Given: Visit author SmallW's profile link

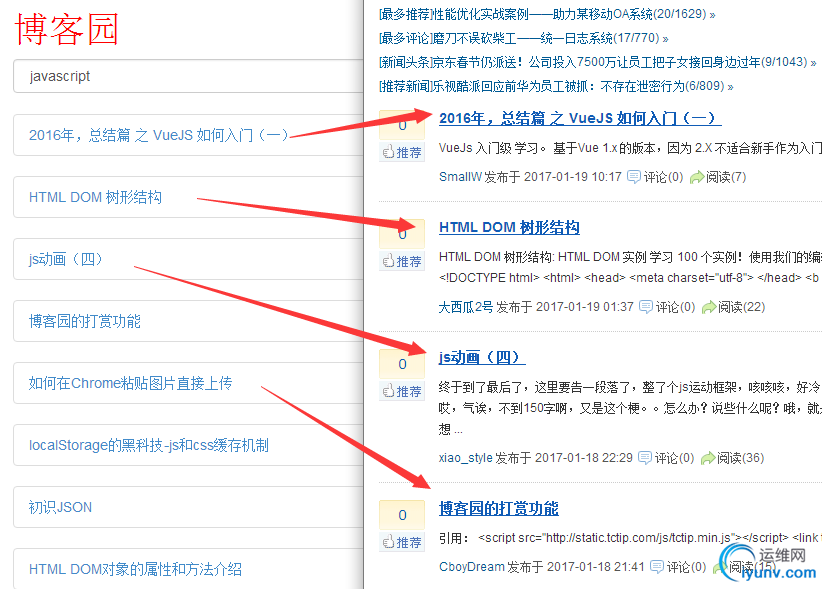Looking at the screenshot, I should (x=460, y=177).
